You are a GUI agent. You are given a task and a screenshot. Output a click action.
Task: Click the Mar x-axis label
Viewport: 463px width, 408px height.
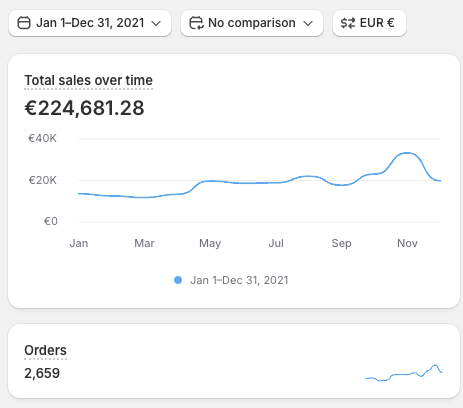click(x=144, y=243)
